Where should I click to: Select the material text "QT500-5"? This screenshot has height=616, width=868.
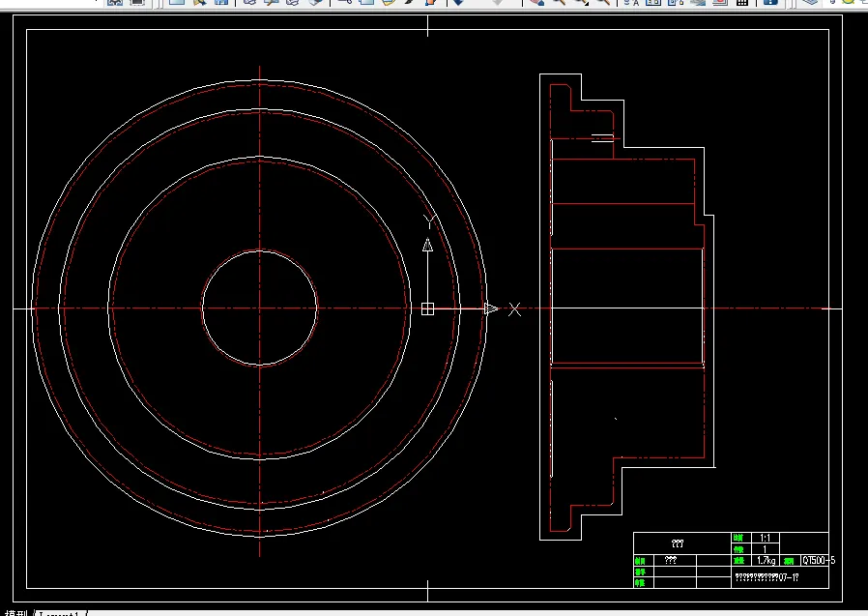[x=819, y=561]
